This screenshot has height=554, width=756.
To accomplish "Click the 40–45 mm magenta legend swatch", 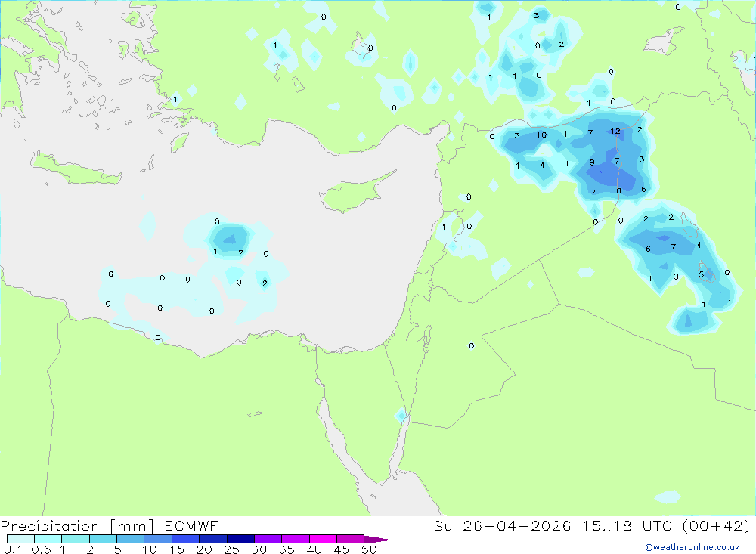I will 323,539.
